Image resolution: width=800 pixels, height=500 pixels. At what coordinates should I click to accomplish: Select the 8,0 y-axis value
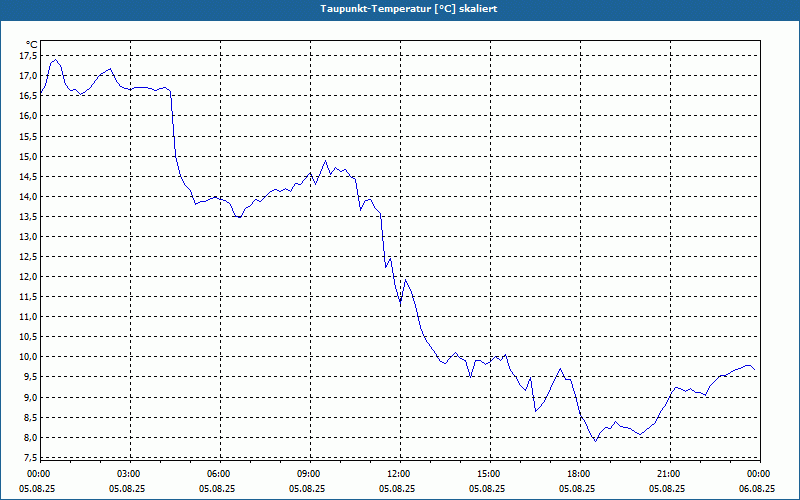[x=30, y=437]
